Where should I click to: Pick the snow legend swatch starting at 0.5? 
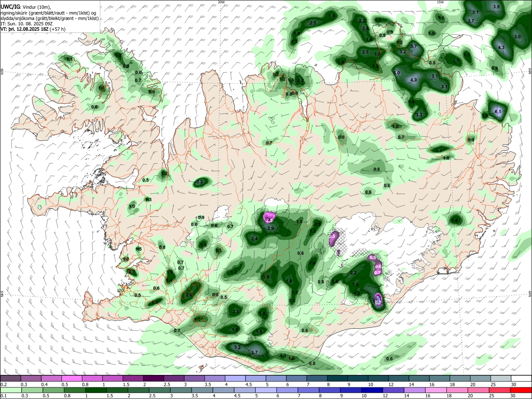(x=71, y=379)
